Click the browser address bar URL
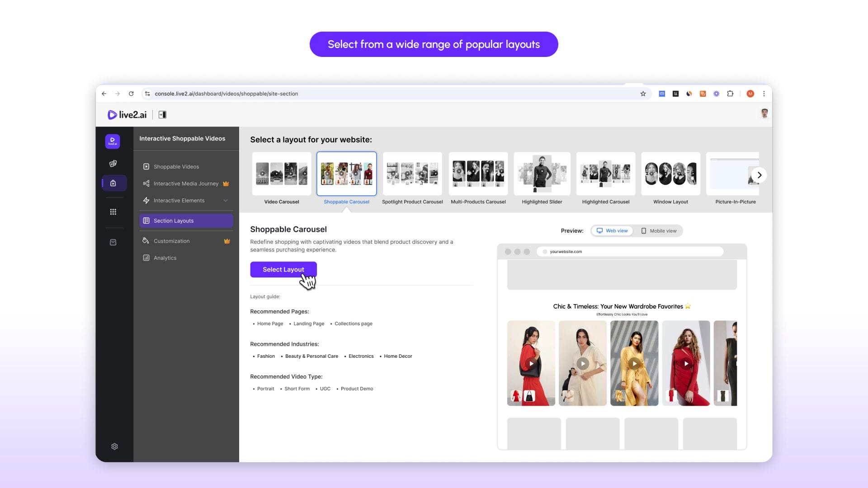 pyautogui.click(x=226, y=94)
